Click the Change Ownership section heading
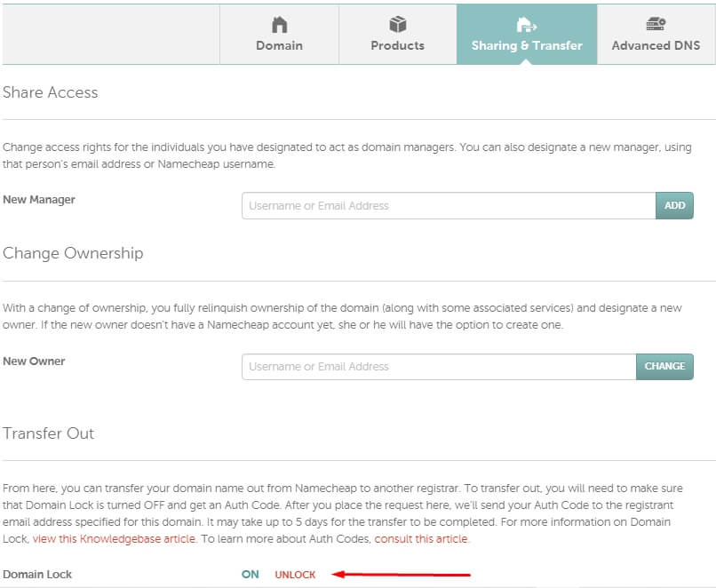 73,253
